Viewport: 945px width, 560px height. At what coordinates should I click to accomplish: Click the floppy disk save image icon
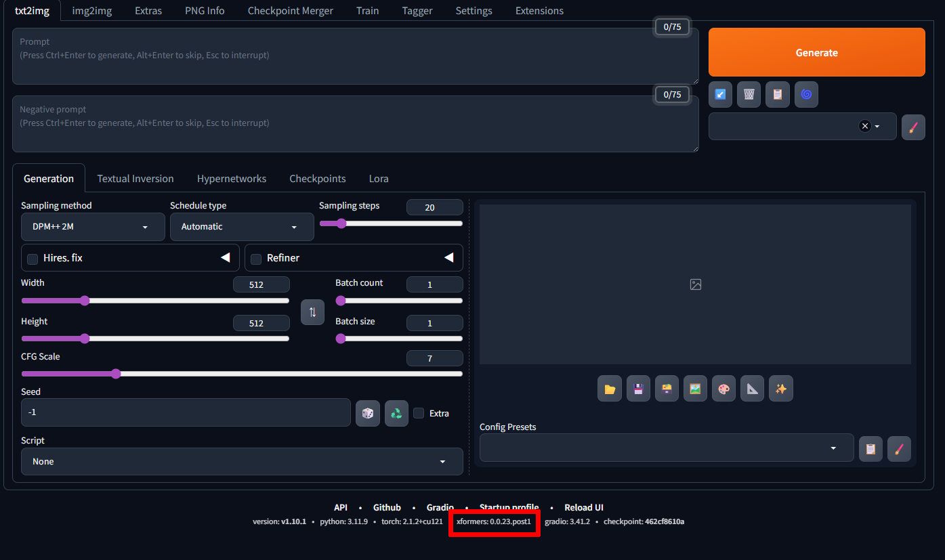(x=638, y=389)
